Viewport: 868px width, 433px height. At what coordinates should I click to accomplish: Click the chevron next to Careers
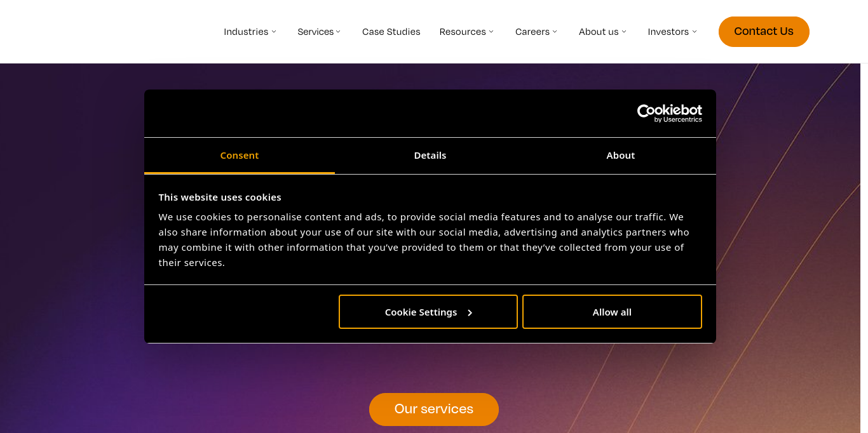point(556,31)
